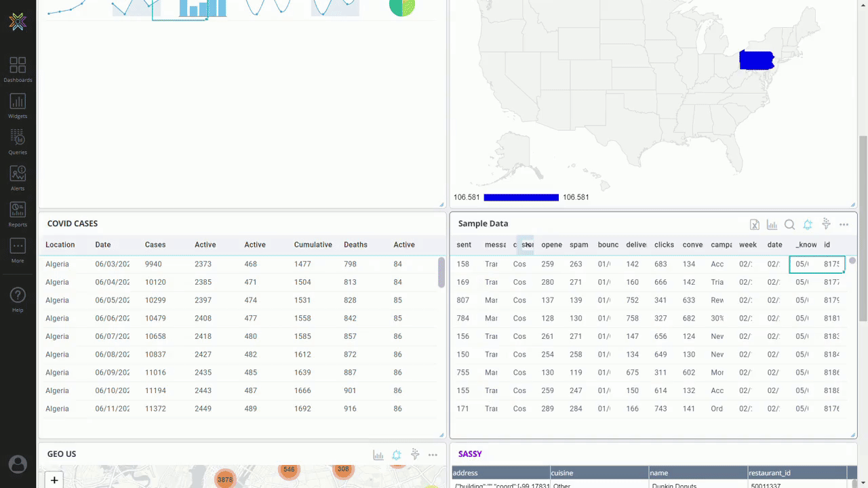This screenshot has height=488, width=868.
Task: Sort by the Cumulative column header
Action: pyautogui.click(x=313, y=245)
